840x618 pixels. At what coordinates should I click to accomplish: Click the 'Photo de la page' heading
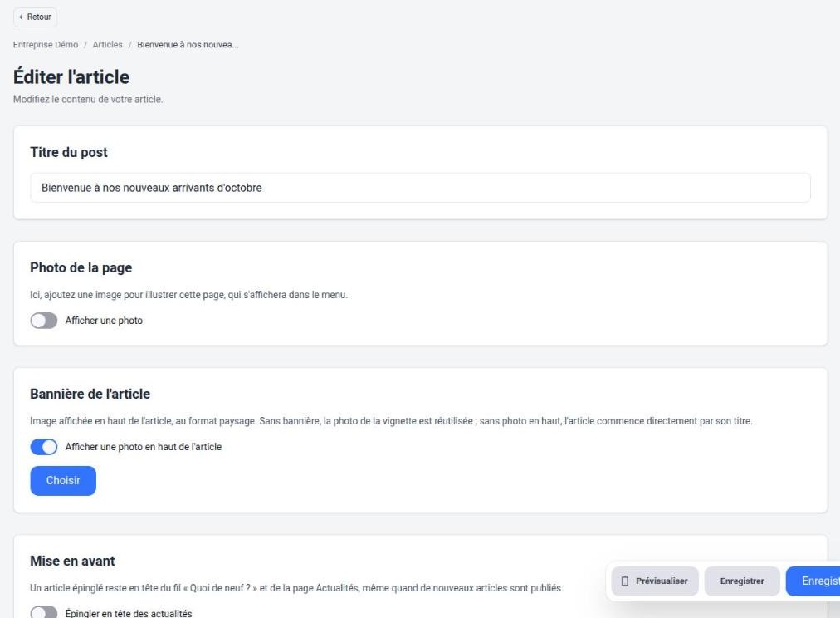(81, 267)
